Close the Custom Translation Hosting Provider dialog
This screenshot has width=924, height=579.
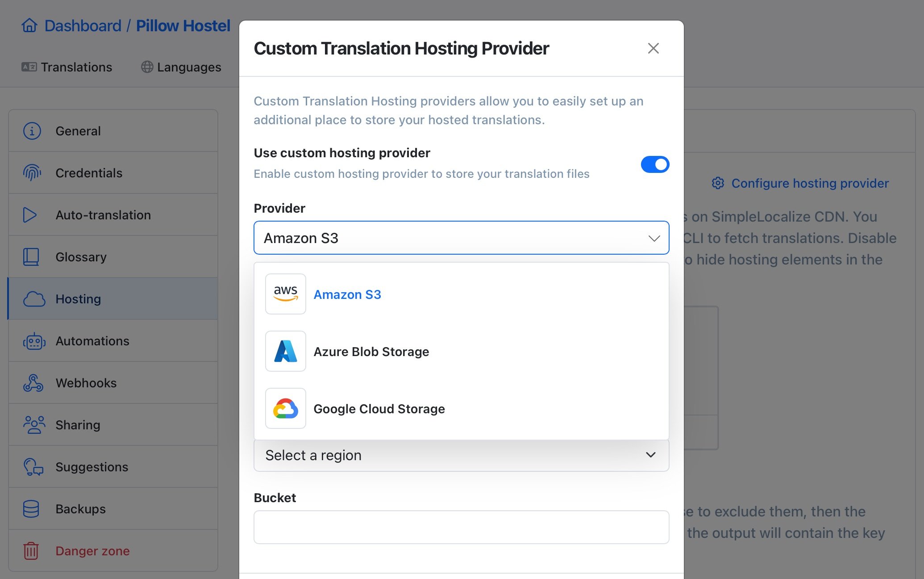click(x=652, y=47)
